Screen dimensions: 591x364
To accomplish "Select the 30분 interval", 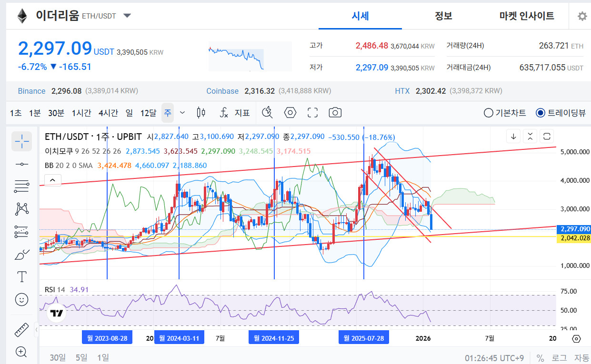I will (x=56, y=113).
